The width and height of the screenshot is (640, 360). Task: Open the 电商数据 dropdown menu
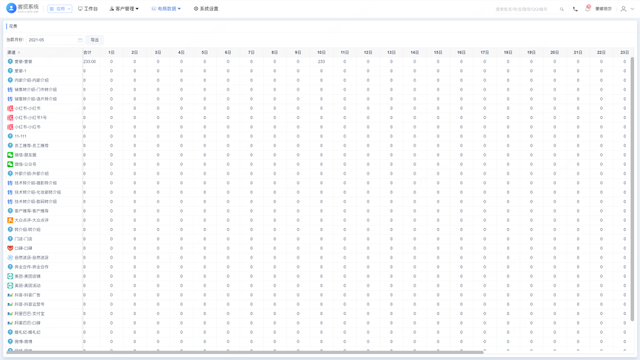point(166,9)
